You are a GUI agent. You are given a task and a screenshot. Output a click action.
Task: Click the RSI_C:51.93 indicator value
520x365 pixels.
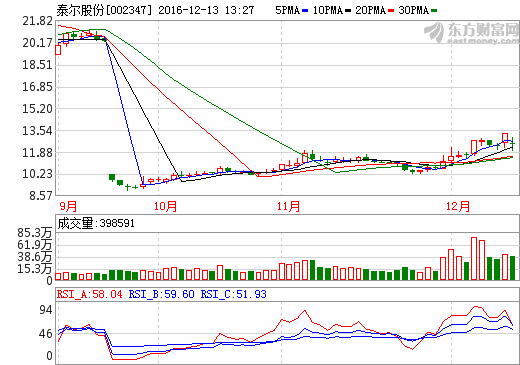[234, 294]
